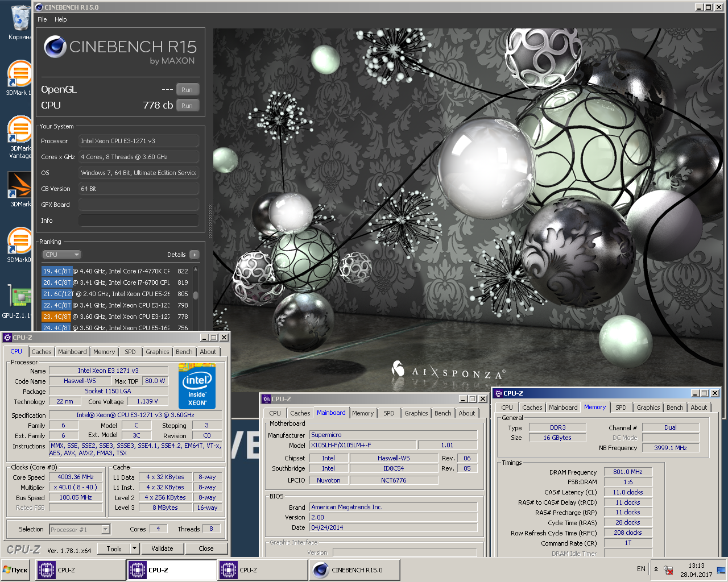Click the GFX Board field
The image size is (728, 582).
tap(139, 205)
